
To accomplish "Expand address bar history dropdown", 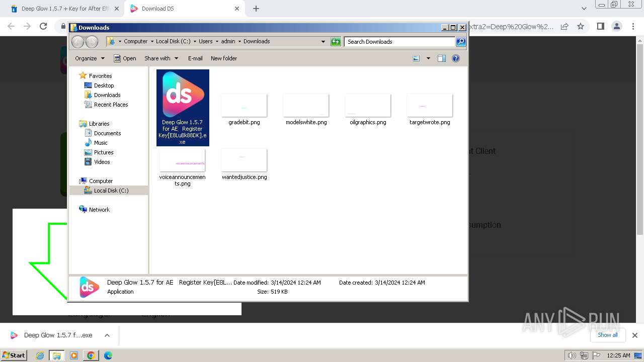I will 323,42.
